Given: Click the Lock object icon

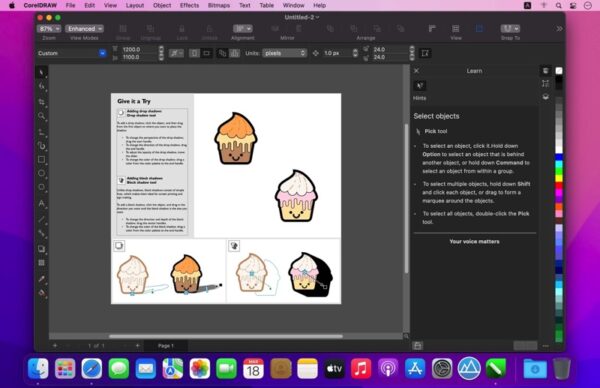Looking at the screenshot, I should point(182,29).
